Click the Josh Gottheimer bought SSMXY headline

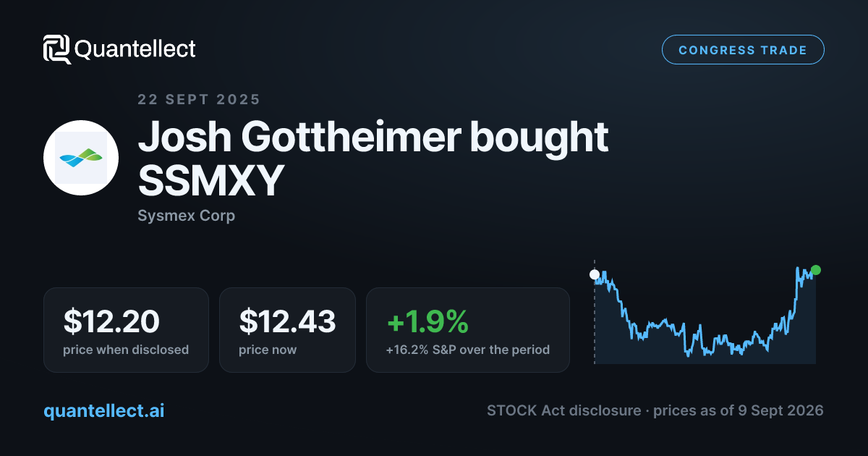pos(373,160)
